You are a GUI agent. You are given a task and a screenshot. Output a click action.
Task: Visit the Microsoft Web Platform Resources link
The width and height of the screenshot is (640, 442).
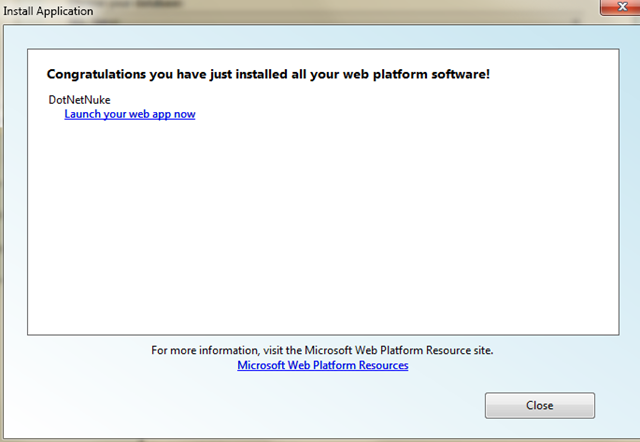coord(322,366)
